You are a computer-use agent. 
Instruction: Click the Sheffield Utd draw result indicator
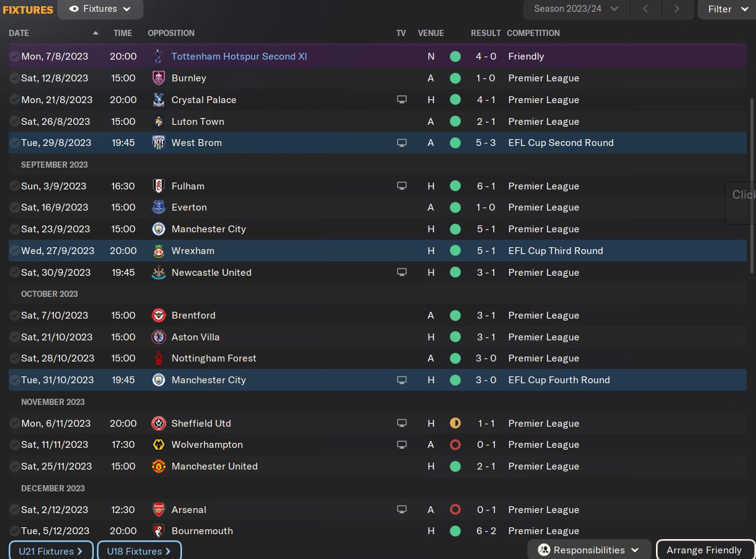[x=455, y=424]
